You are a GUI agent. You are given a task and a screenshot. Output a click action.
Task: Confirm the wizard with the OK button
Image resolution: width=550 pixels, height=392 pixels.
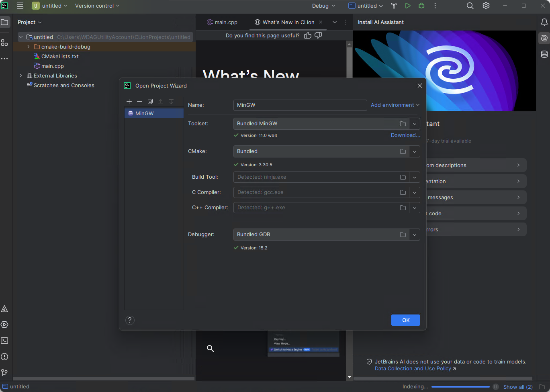405,320
